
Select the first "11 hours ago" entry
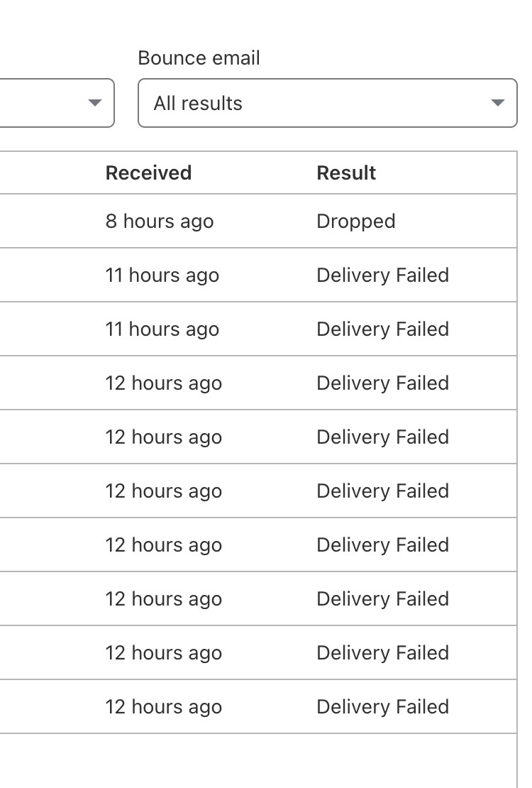[x=162, y=275]
